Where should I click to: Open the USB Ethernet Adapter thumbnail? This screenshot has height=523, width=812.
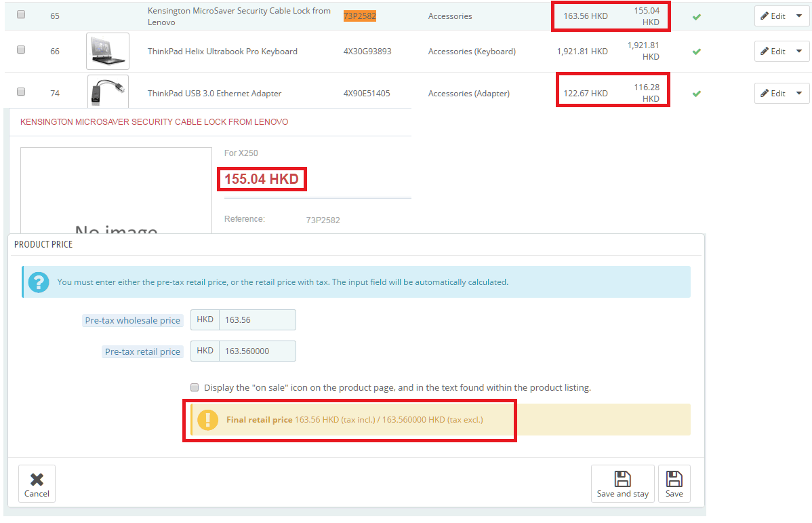[108, 91]
